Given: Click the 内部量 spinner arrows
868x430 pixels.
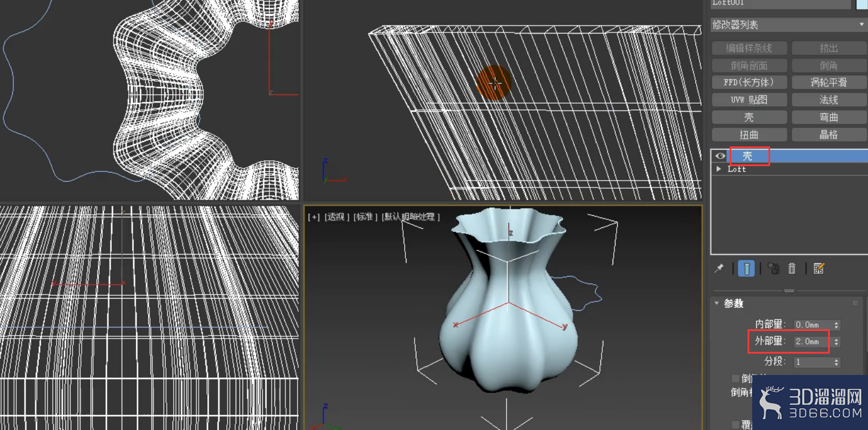Looking at the screenshot, I should point(836,325).
